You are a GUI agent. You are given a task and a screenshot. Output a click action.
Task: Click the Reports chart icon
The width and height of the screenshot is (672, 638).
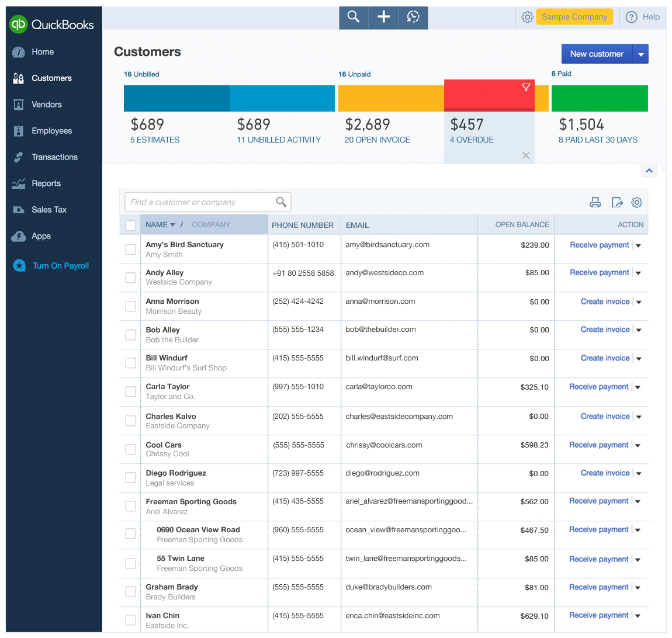tap(19, 183)
